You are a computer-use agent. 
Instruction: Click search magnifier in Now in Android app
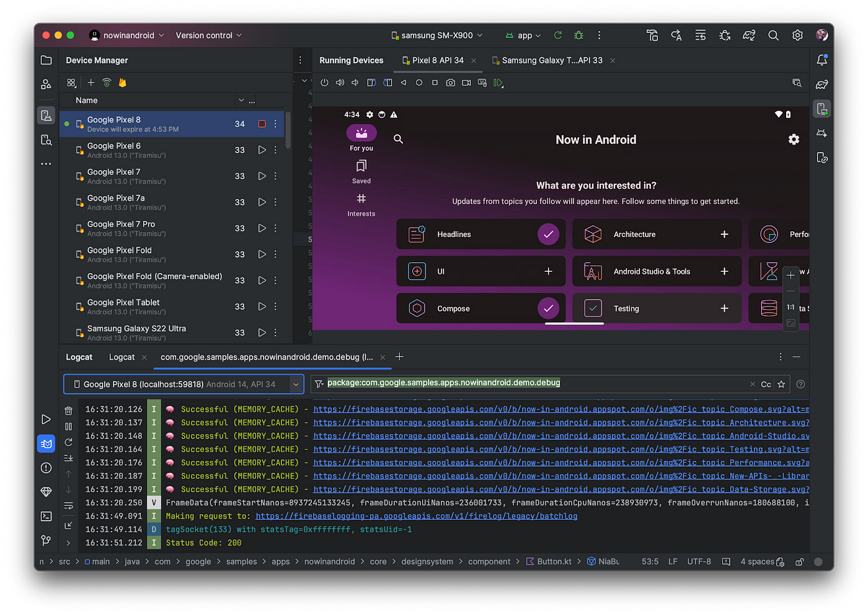pos(399,140)
